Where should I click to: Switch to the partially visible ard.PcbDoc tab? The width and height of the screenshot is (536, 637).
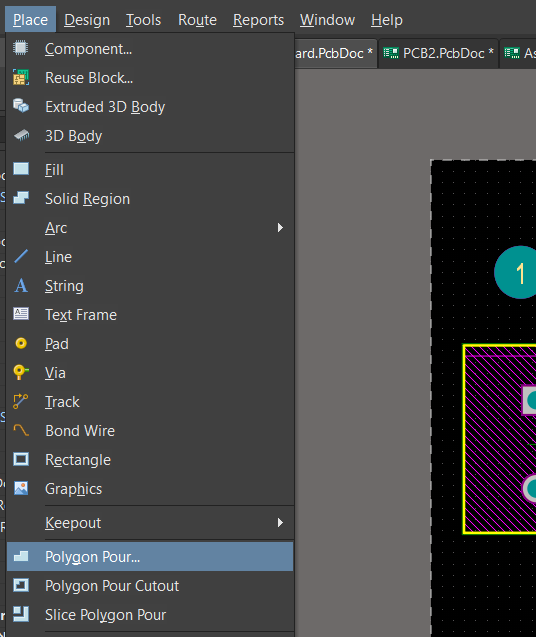pyautogui.click(x=336, y=53)
